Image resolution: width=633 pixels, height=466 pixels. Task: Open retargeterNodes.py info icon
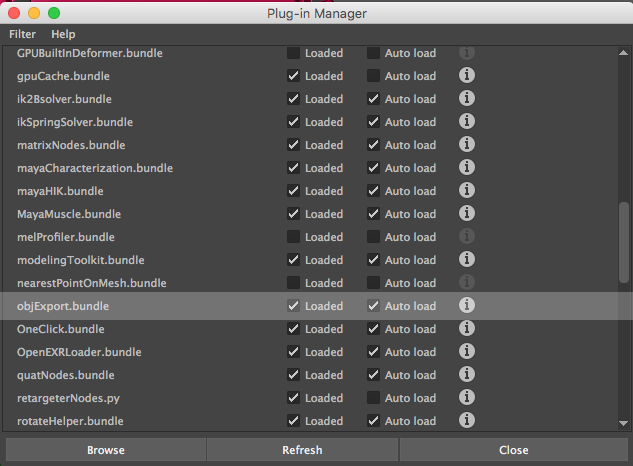point(467,398)
